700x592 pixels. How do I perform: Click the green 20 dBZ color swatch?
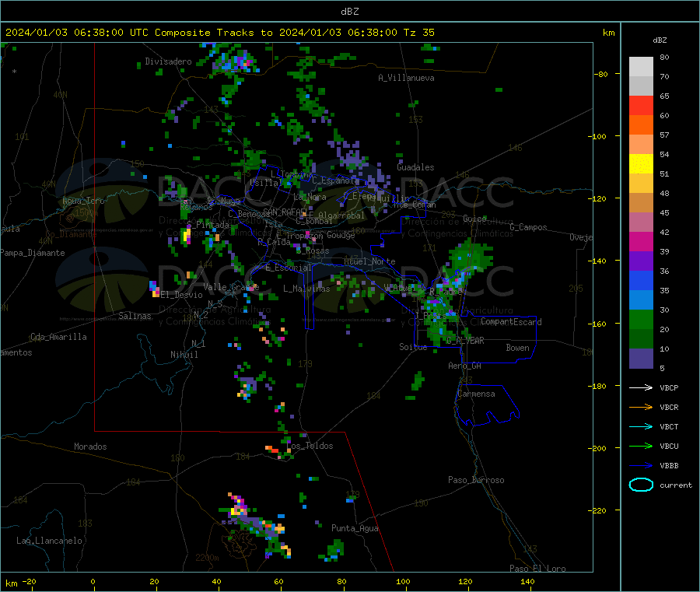tap(641, 319)
